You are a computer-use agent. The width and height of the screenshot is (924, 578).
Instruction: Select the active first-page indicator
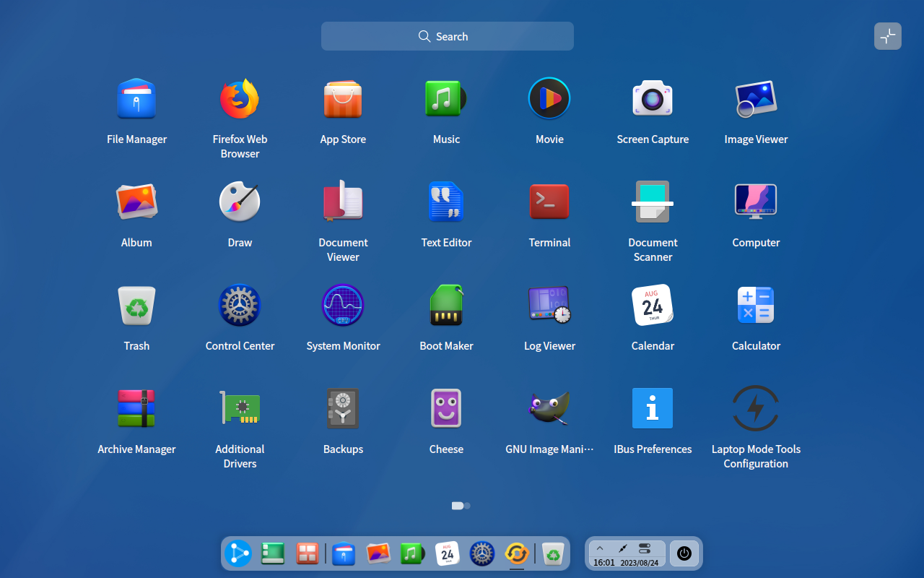457,506
